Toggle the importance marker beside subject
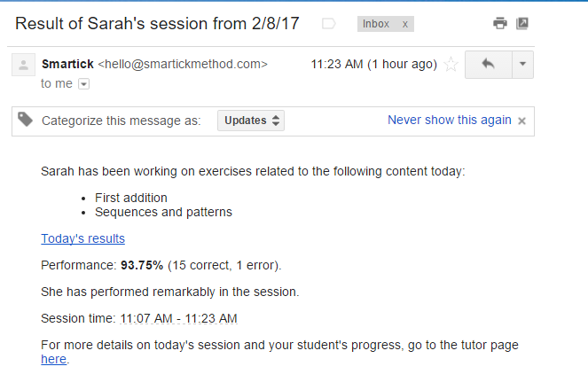This screenshot has height=382, width=588. (x=329, y=24)
